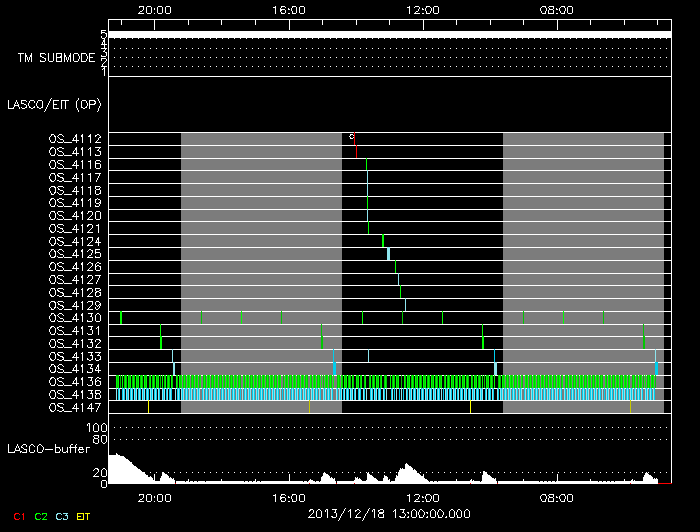Viewport: 700px width, 532px height.
Task: Click the LASCO-buffer label
Action: (x=50, y=449)
